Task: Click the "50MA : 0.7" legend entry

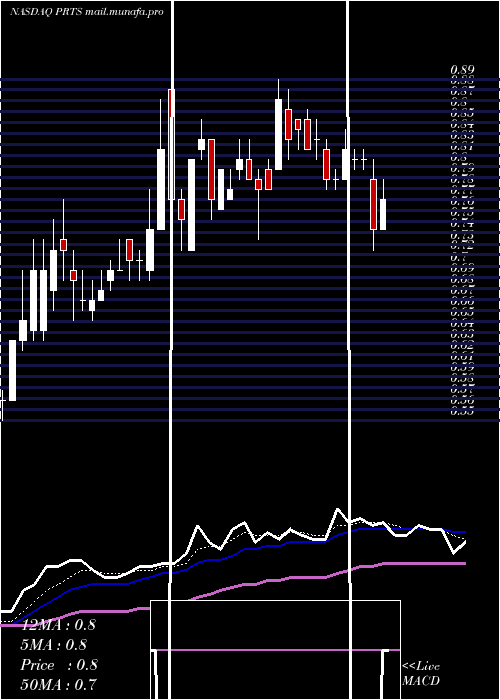Action: tap(58, 684)
